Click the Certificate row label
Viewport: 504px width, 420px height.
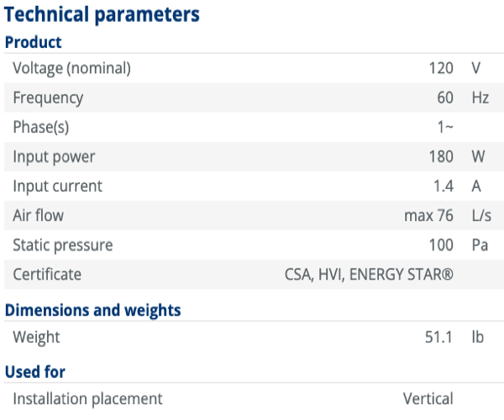coord(47,275)
